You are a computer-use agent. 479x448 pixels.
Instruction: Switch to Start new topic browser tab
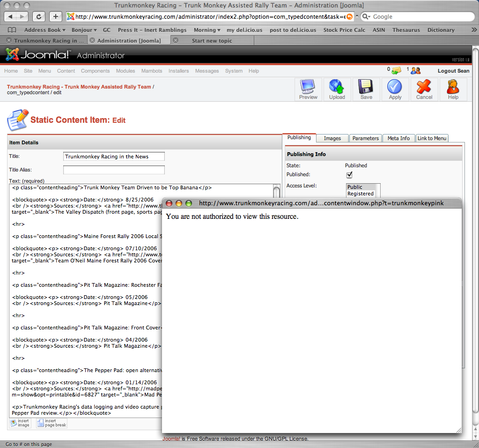pos(212,40)
